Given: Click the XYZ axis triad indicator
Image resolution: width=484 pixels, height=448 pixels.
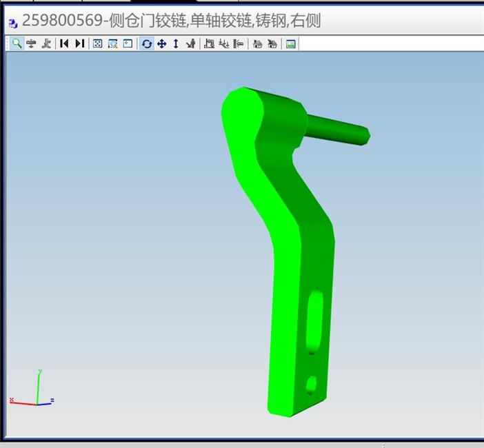Looking at the screenshot, I should coord(32,388).
